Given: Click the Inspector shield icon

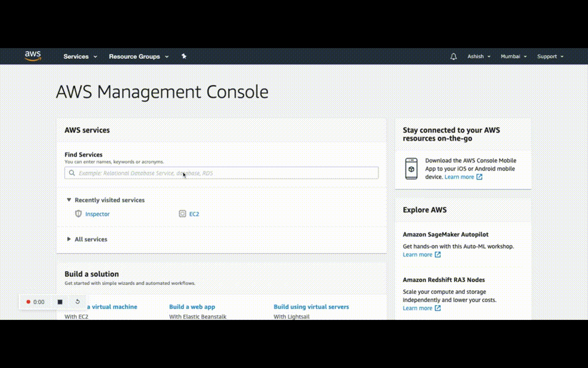Looking at the screenshot, I should (x=79, y=214).
